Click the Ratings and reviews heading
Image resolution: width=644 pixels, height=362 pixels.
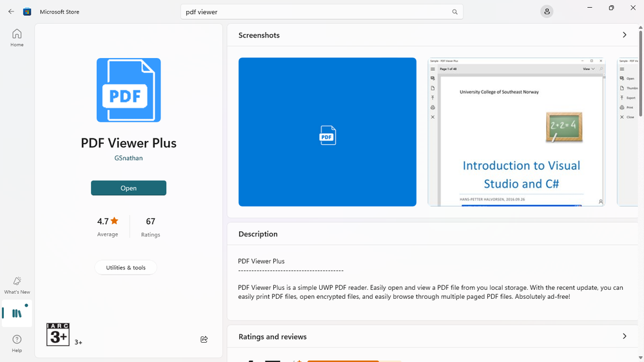tap(272, 336)
